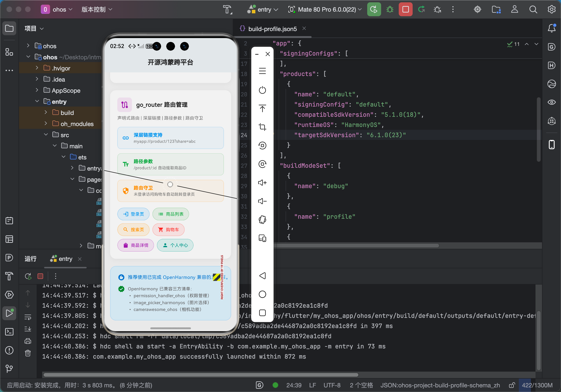
Task: Open the Problems tool window icon
Action: (x=9, y=350)
